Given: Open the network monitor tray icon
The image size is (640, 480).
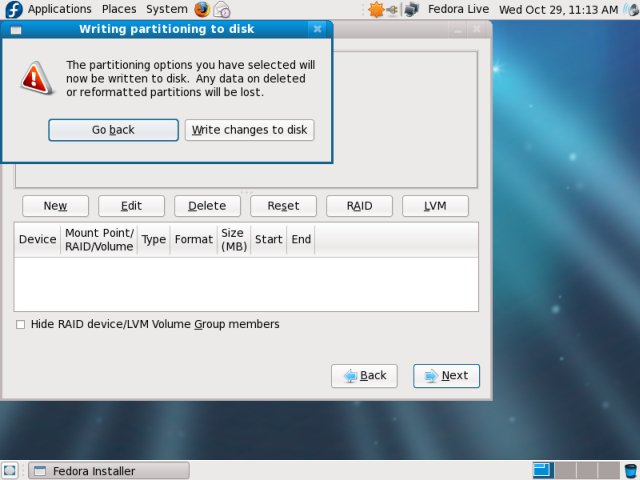Looking at the screenshot, I should (x=411, y=9).
